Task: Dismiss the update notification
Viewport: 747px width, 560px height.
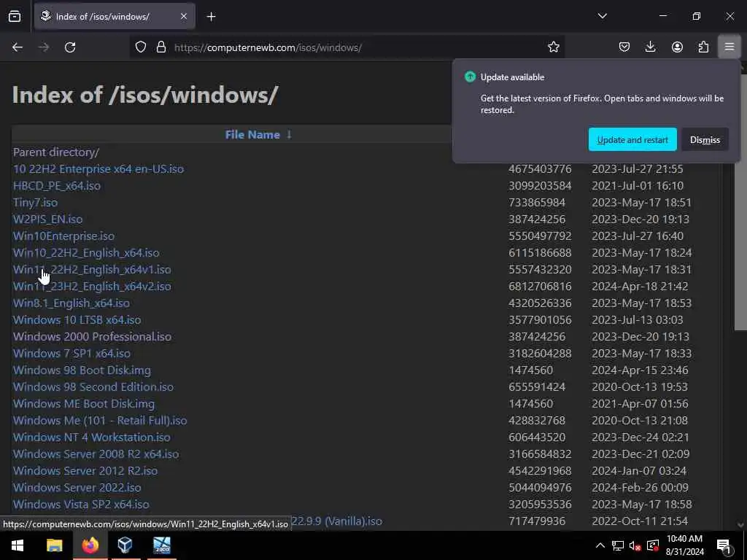Action: click(x=705, y=139)
